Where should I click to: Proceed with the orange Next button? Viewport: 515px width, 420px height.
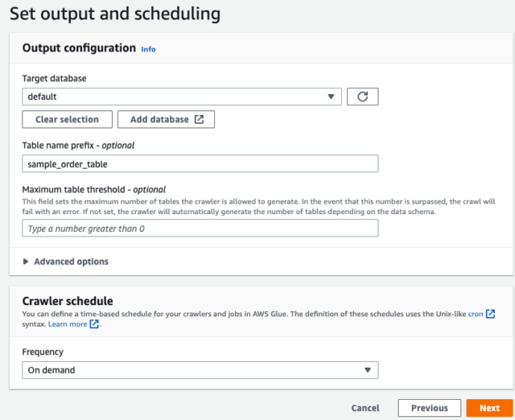[x=489, y=408]
